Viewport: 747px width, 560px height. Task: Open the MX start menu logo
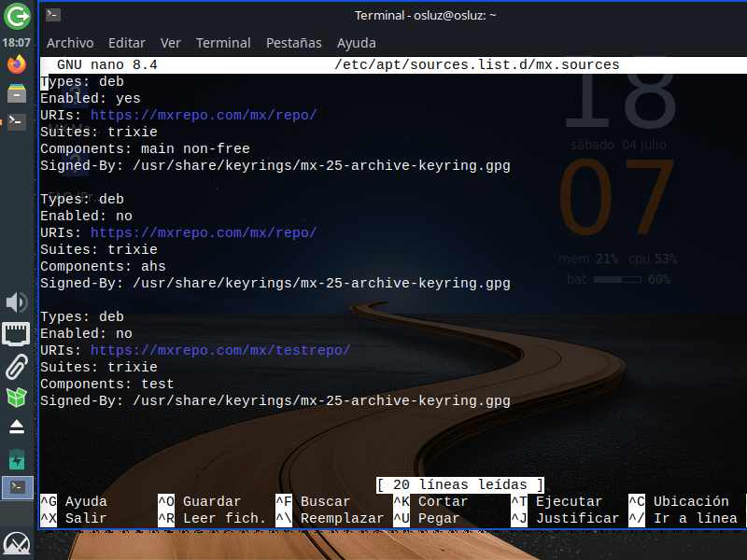click(17, 545)
